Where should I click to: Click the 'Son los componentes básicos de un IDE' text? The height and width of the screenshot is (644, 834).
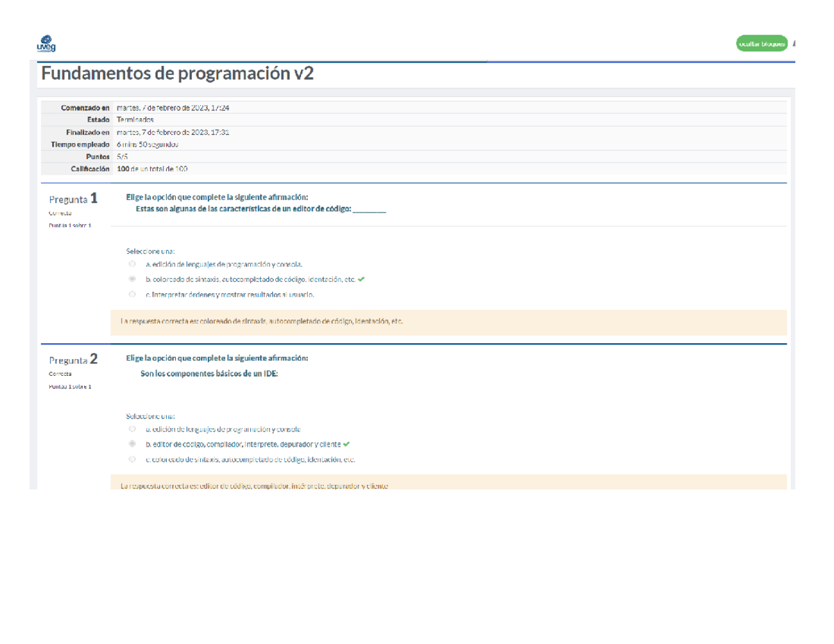pos(209,373)
